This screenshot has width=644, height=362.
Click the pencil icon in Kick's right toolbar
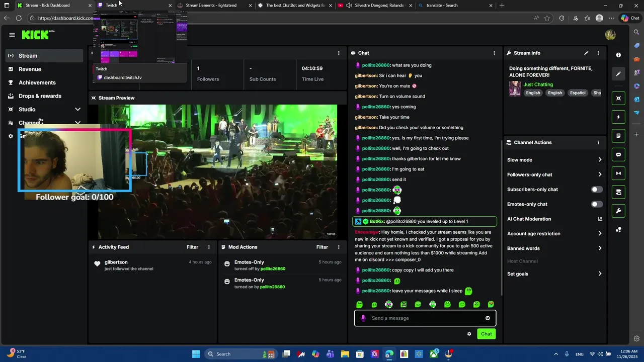point(618,73)
